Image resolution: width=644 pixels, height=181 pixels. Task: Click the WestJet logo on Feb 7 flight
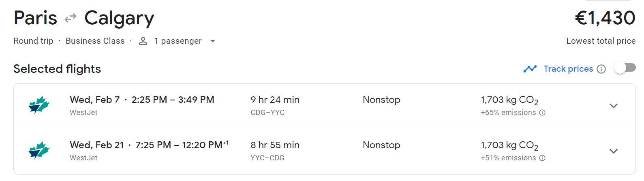pos(39,105)
